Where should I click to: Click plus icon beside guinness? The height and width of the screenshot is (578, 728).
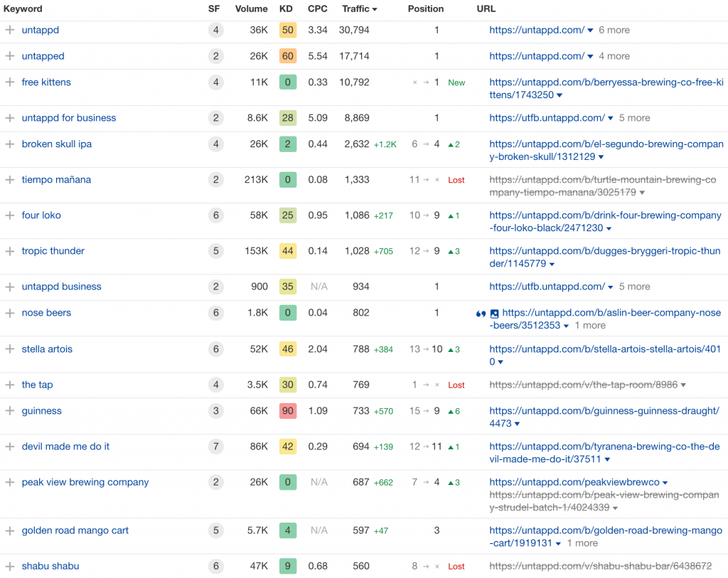coord(10,411)
